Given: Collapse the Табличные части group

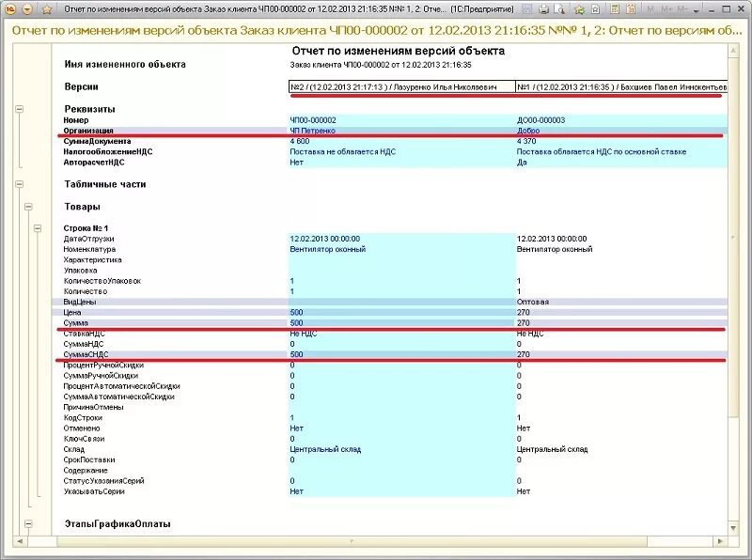Looking at the screenshot, I should (x=19, y=184).
